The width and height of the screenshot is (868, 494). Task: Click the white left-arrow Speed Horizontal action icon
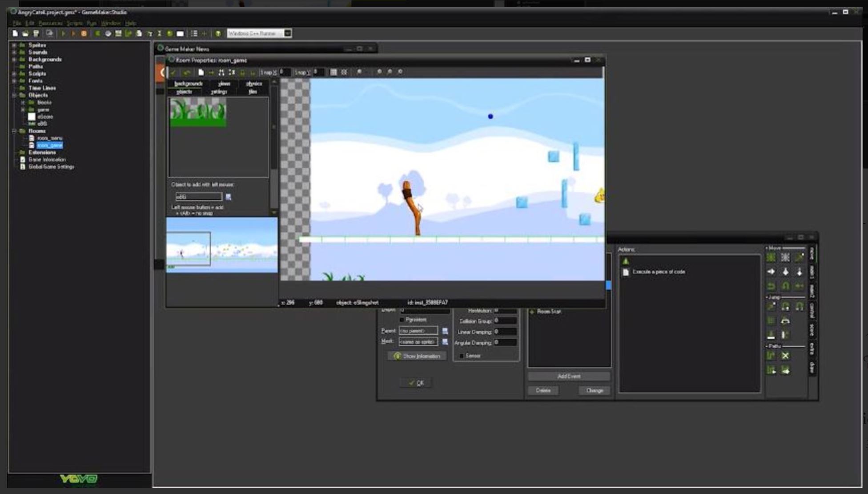[771, 271]
